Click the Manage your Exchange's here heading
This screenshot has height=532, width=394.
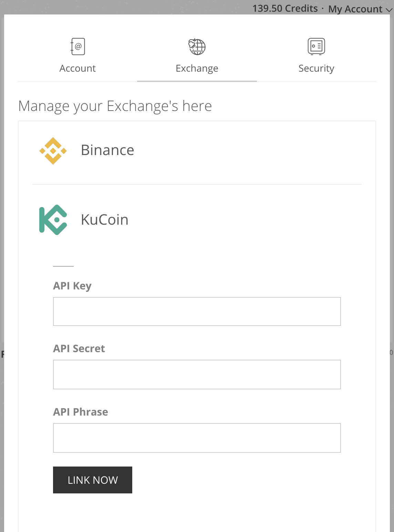(115, 106)
